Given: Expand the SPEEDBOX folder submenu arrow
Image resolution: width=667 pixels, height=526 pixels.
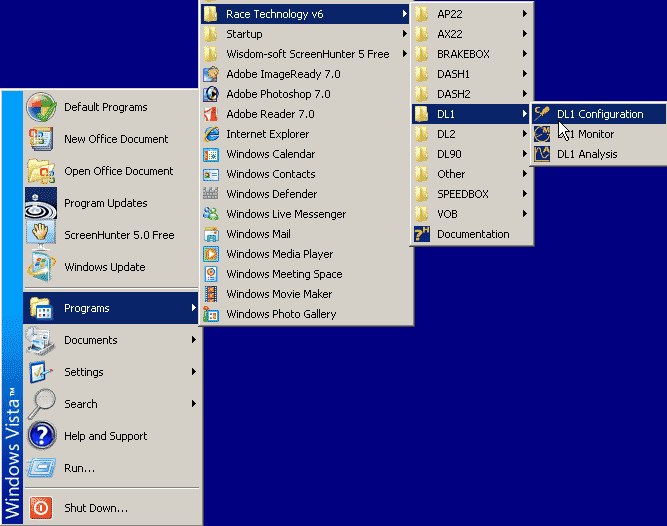Looking at the screenshot, I should point(524,194).
